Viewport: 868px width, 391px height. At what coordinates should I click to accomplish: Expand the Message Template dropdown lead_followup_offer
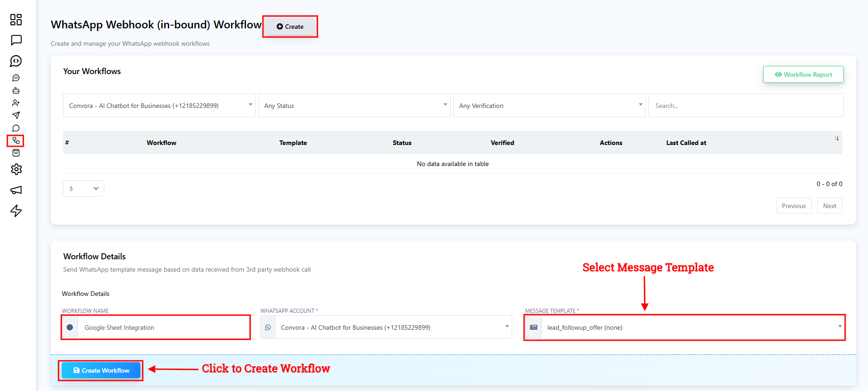click(692, 327)
